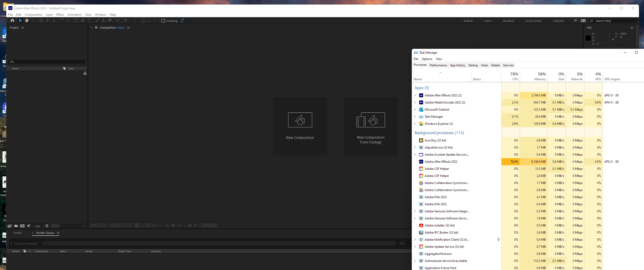Select the Selection arrow tool
644x270 pixels.
(x=20, y=20)
